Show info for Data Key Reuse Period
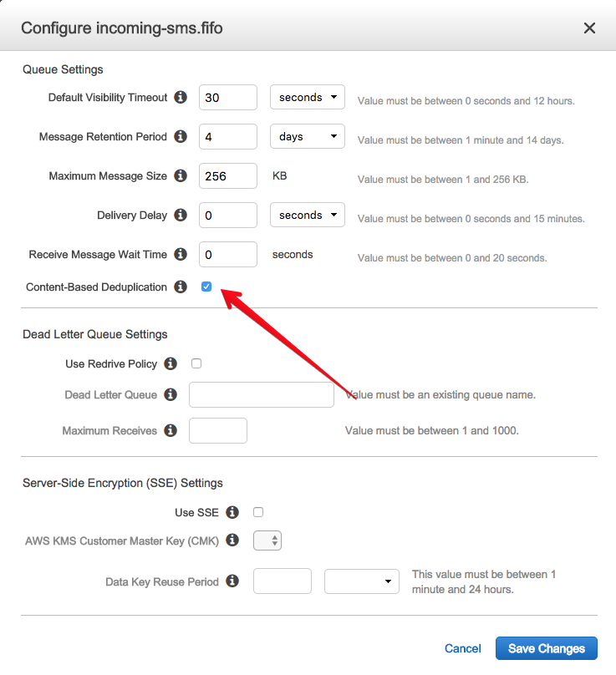 coord(232,581)
